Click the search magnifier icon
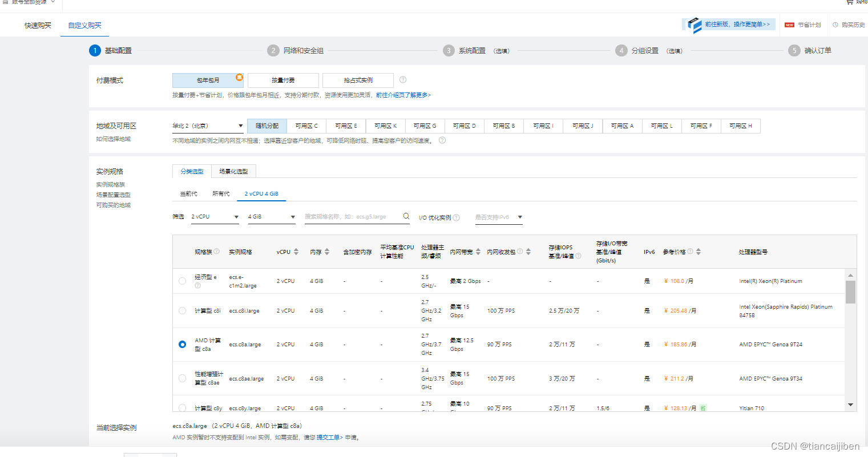This screenshot has height=457, width=868. (406, 216)
